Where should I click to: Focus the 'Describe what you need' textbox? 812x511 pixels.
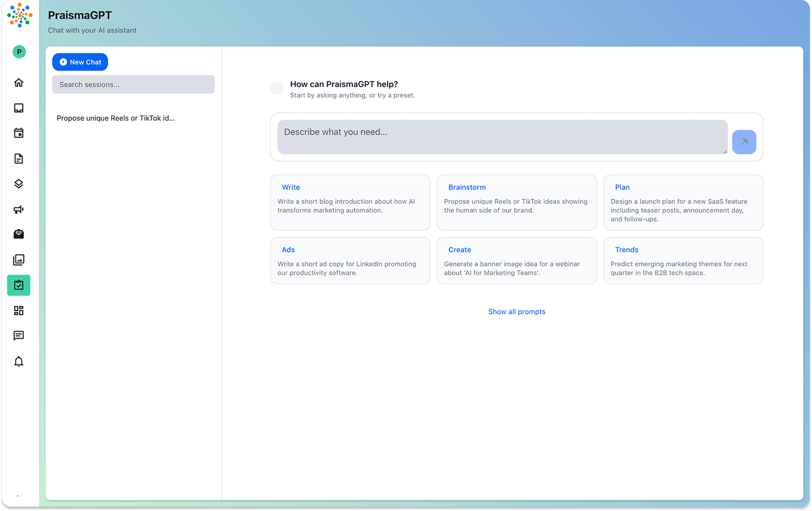[502, 137]
